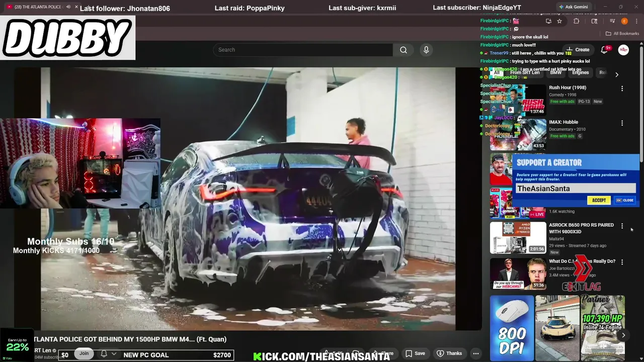This screenshot has width=644, height=362.
Task: Bookmark this tab with the star icon
Action: point(559,21)
